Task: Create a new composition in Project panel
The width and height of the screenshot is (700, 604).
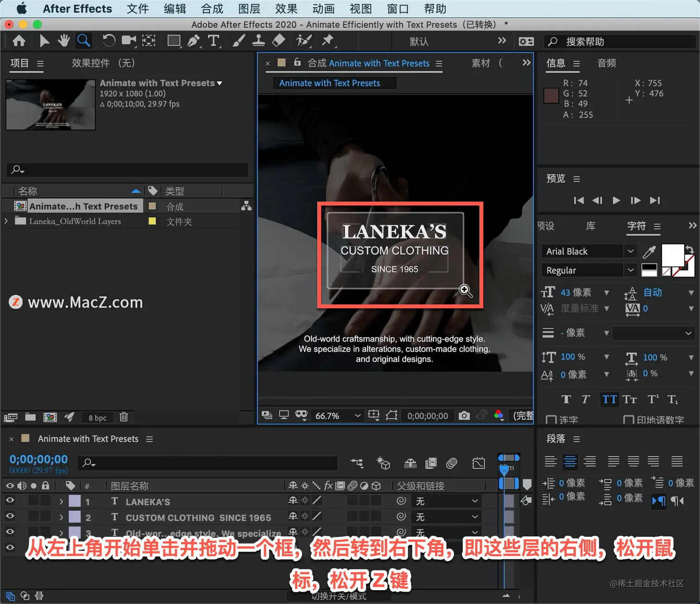Action: [x=50, y=417]
